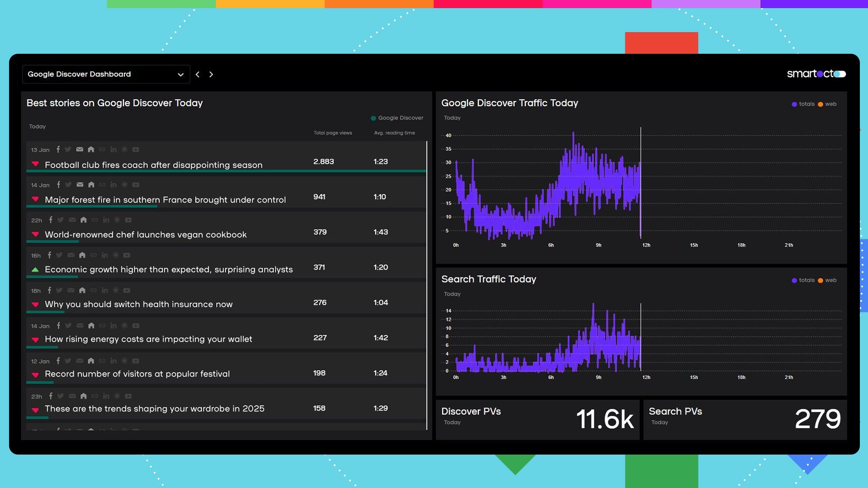Viewport: 868px width, 488px height.
Task: Click the Instagram icon on the health insurance story
Action: coord(116,291)
